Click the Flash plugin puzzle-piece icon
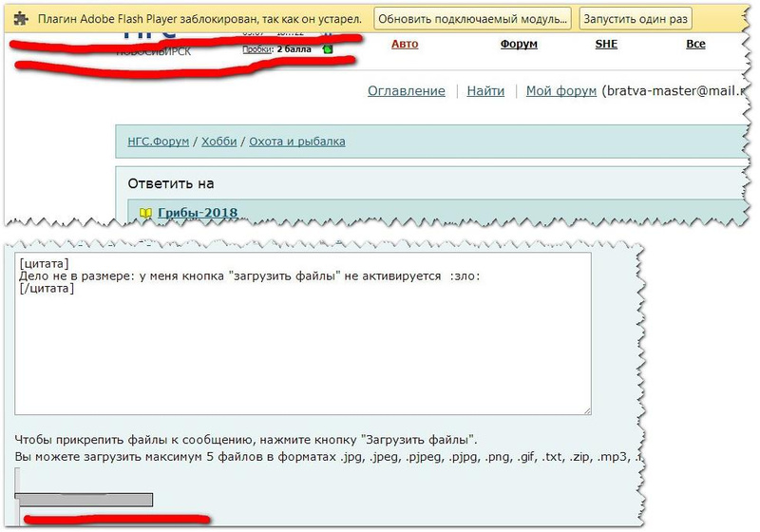Image resolution: width=760 pixels, height=532 pixels. point(21,19)
